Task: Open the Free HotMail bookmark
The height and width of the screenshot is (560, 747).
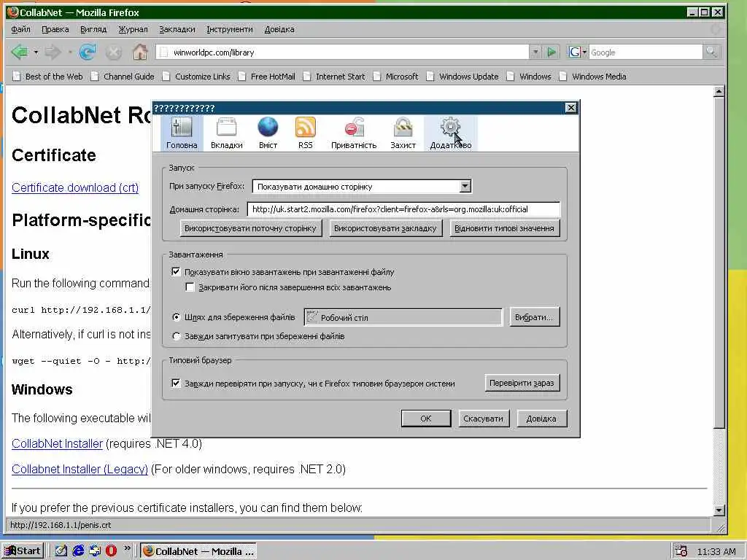Action: point(267,76)
